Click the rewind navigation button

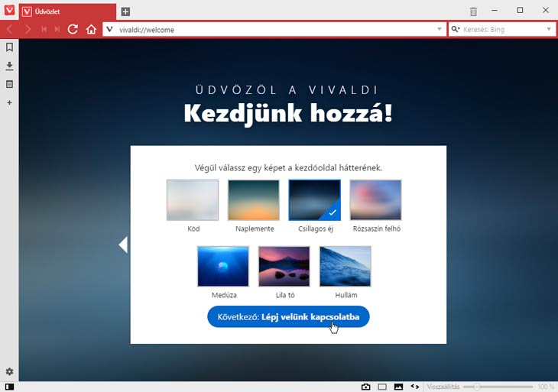coord(44,29)
